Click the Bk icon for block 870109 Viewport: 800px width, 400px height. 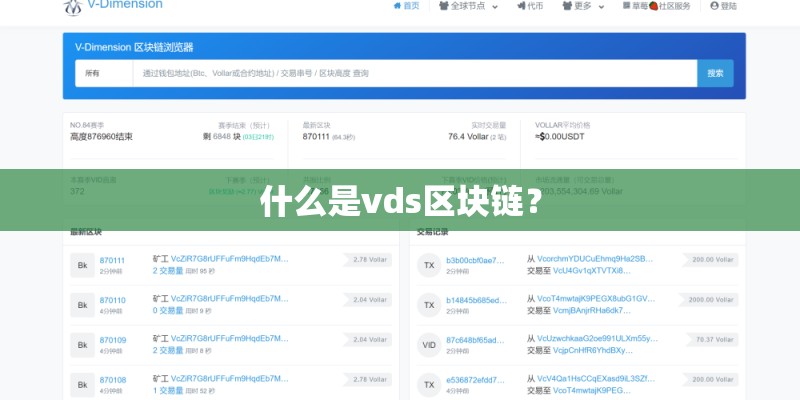(x=83, y=345)
